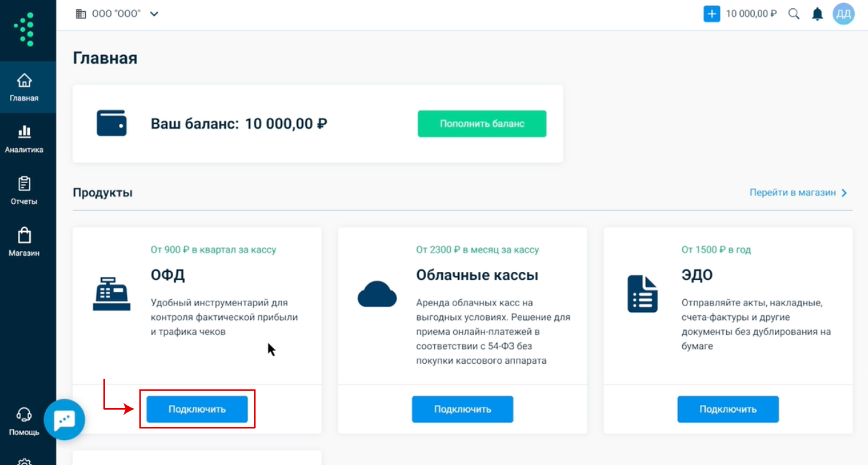Click the Отчеты clipboard icon
868x465 pixels.
pyautogui.click(x=24, y=184)
